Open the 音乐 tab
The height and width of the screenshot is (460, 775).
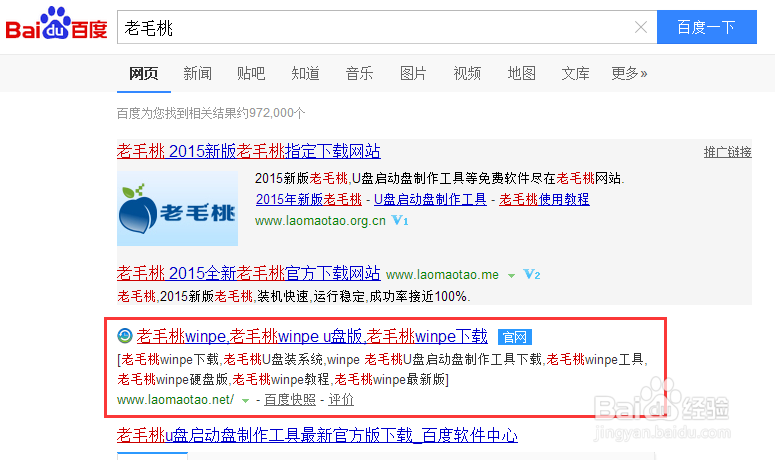point(359,74)
